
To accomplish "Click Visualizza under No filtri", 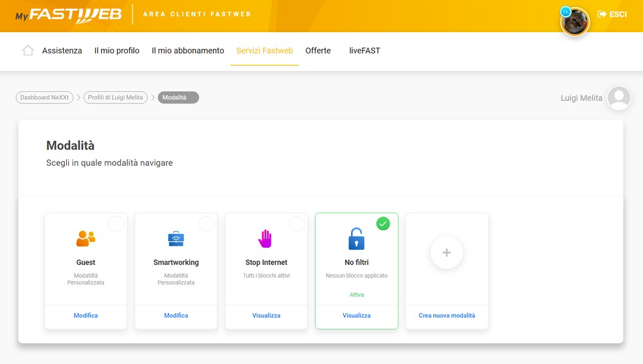I will click(x=356, y=315).
